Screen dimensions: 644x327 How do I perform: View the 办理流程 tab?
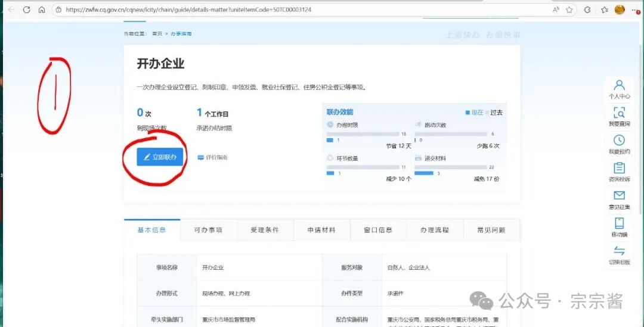coord(434,230)
